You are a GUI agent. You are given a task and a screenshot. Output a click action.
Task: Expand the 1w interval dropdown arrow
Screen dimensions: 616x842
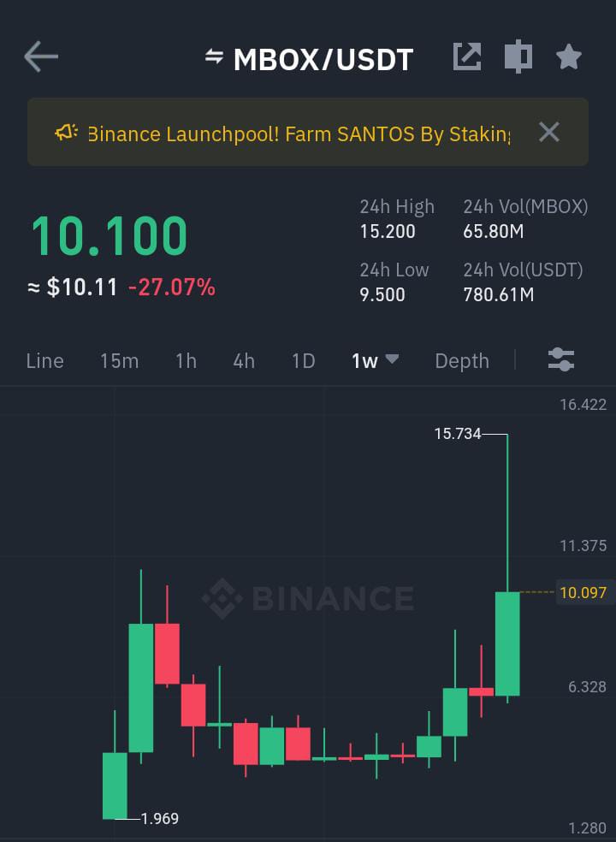coord(393,359)
